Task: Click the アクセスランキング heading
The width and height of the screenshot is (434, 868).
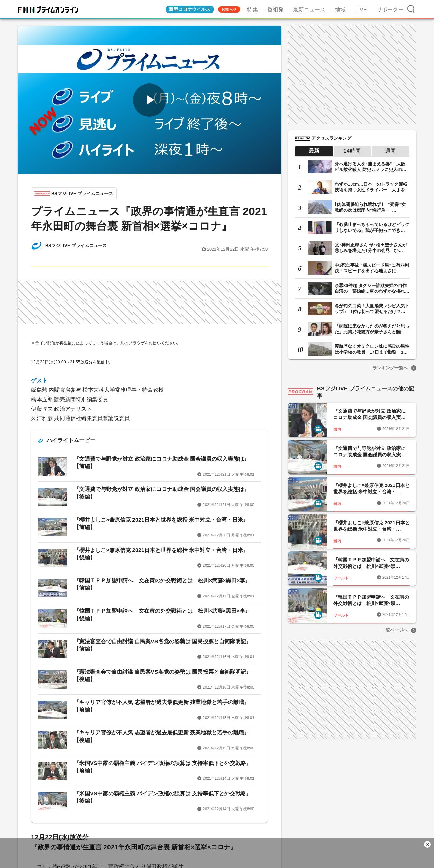Action: point(331,138)
